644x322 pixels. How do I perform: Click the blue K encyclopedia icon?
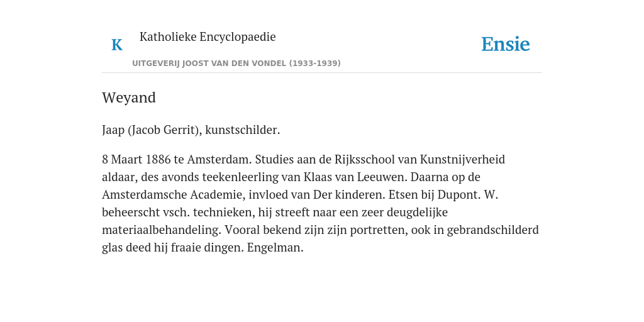117,45
